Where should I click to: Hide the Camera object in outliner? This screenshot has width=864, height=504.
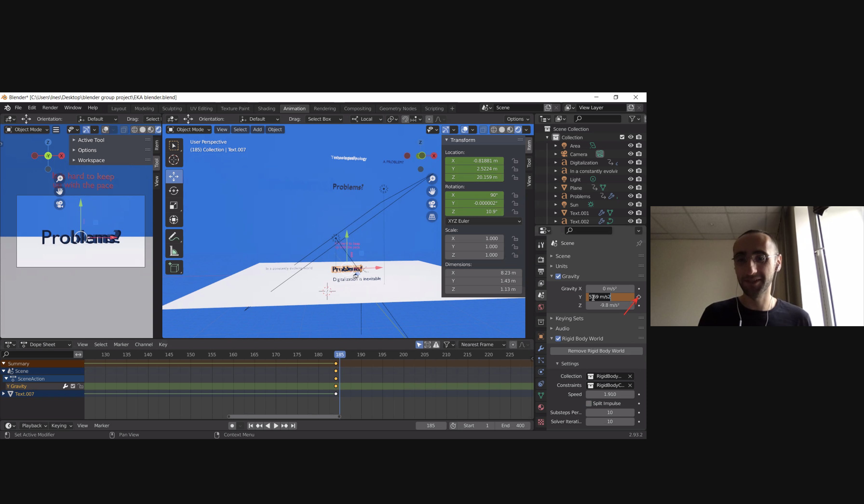(x=630, y=154)
